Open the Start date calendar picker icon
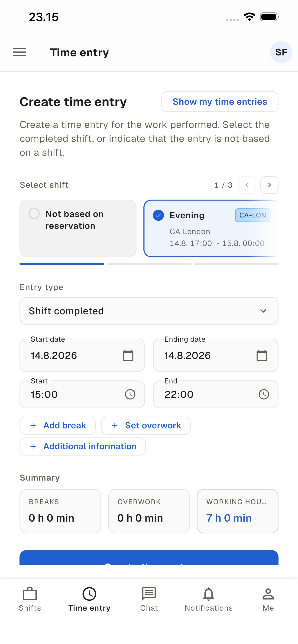298x644 pixels. point(128,355)
